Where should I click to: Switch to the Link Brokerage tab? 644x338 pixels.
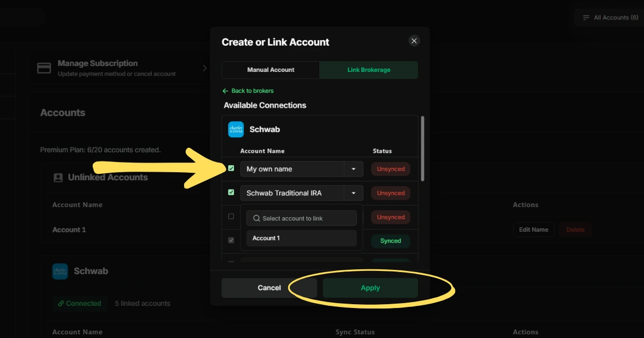point(369,70)
